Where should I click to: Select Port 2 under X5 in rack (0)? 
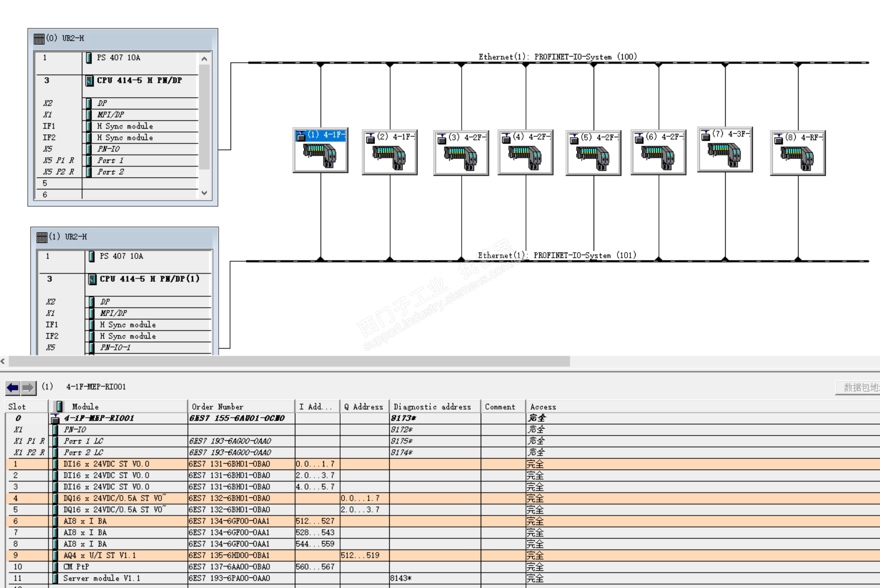click(x=116, y=172)
